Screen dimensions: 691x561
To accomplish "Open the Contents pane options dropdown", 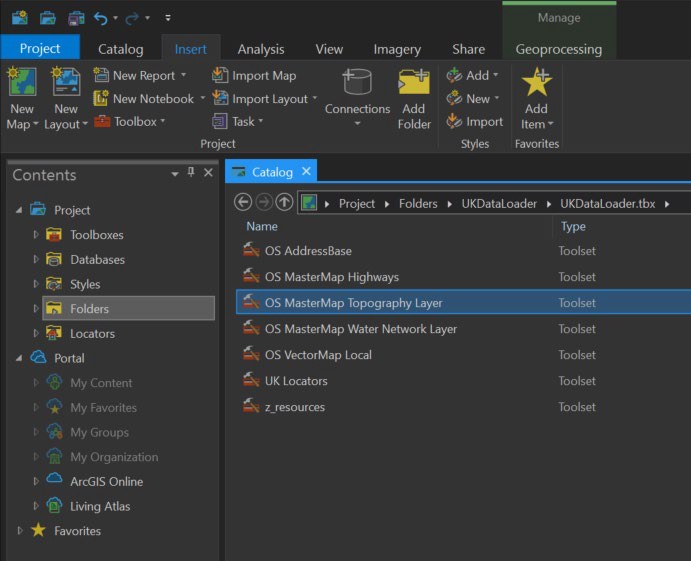I will click(175, 174).
